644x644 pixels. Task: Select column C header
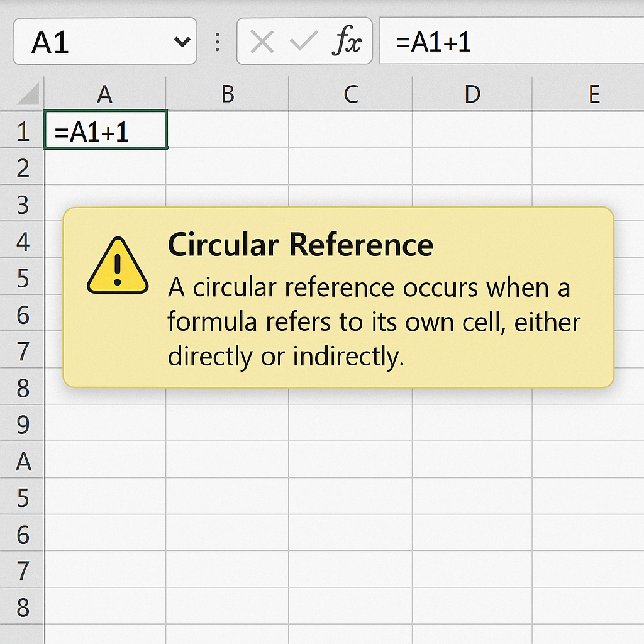click(x=350, y=94)
